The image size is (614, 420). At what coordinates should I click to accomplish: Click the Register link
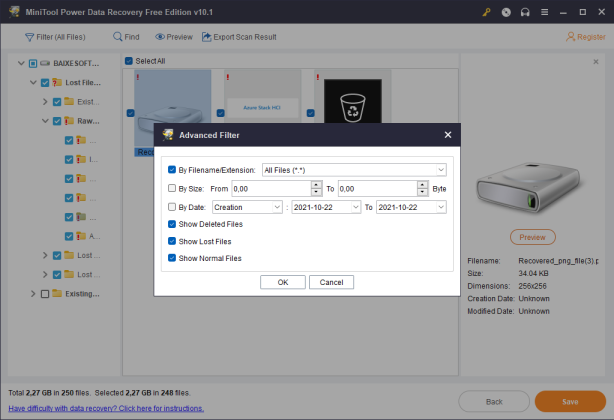click(586, 37)
